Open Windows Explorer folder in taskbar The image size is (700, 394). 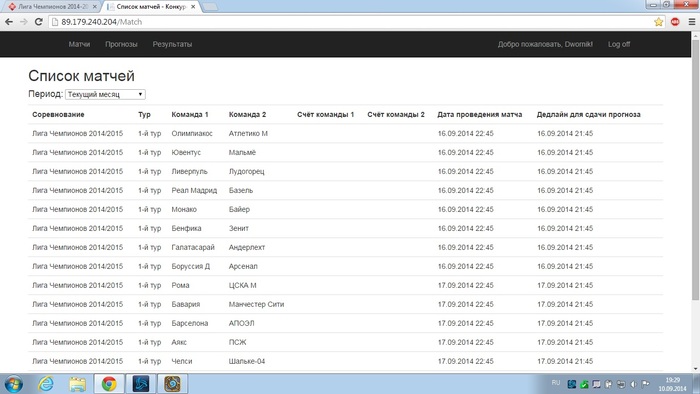[77, 384]
